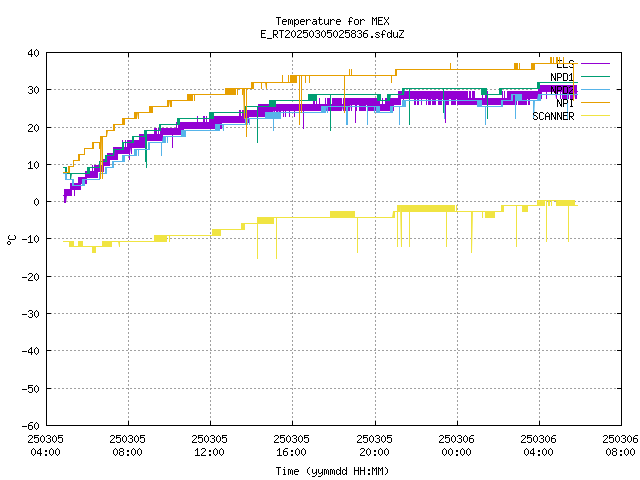Click the 'Time (yymmdd HH:MM)' axis title

[332, 471]
